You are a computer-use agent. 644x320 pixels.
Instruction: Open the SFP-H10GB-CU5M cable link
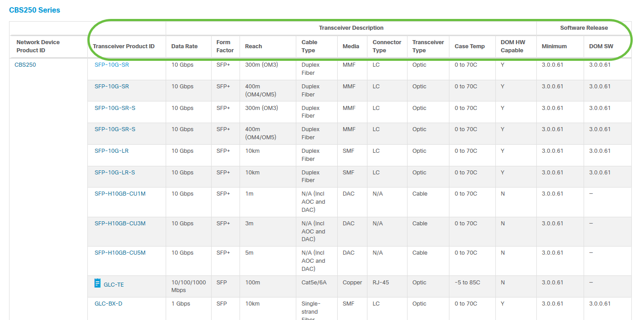tap(120, 253)
